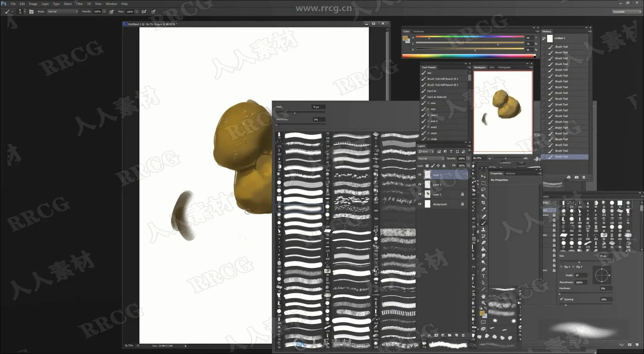Screen dimensions: 644x354
Task: Pick the Type tool
Action: 483,276
